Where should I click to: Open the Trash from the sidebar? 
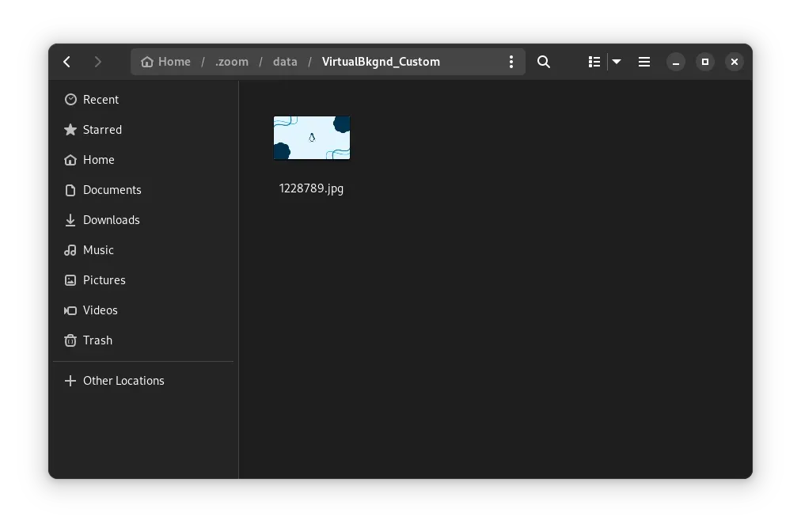[x=98, y=340]
